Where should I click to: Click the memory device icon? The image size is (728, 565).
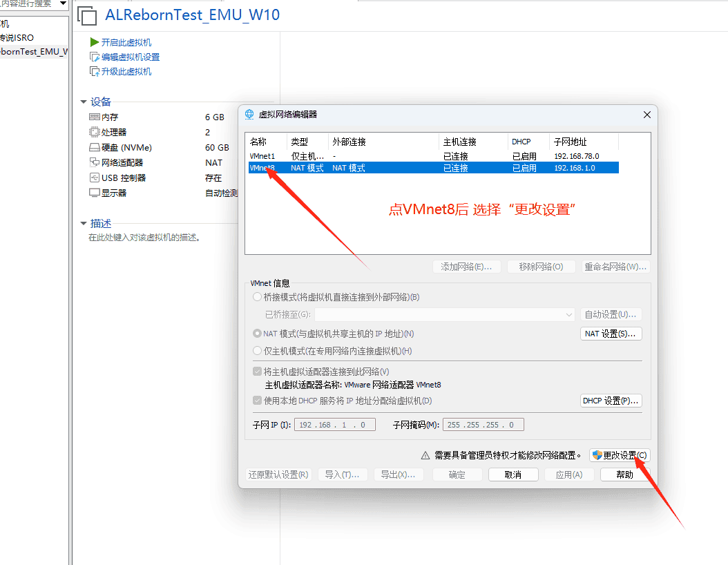click(x=95, y=117)
